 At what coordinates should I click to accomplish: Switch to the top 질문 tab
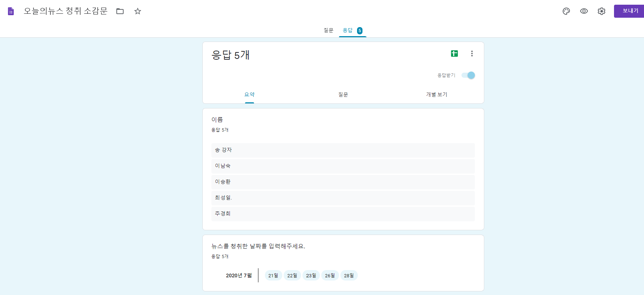328,30
